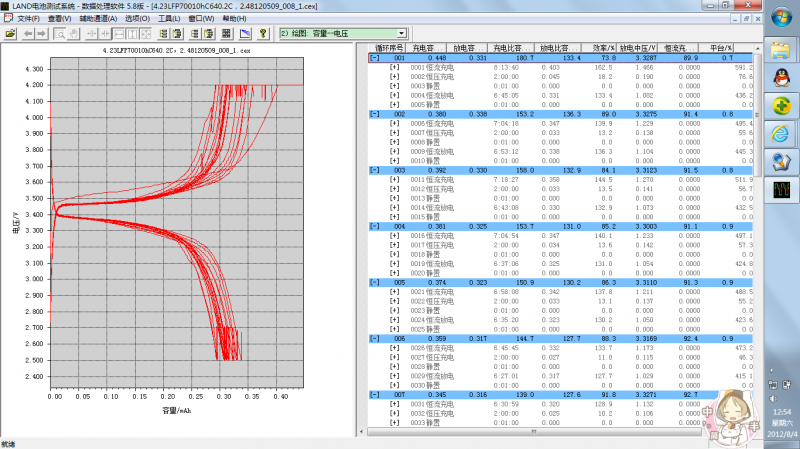Select the zoom magnifier tool
800x449 pixels.
point(61,33)
